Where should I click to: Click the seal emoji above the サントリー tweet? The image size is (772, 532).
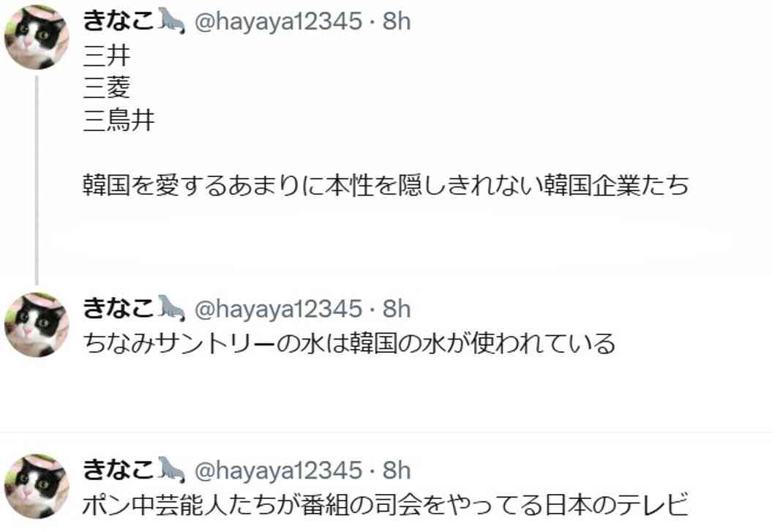pyautogui.click(x=170, y=309)
